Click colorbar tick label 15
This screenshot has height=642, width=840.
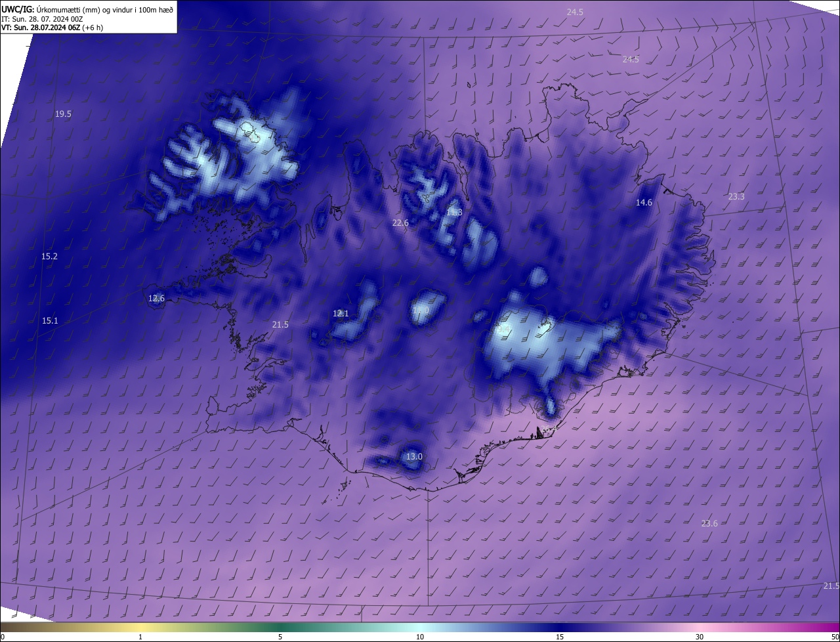pos(560,637)
